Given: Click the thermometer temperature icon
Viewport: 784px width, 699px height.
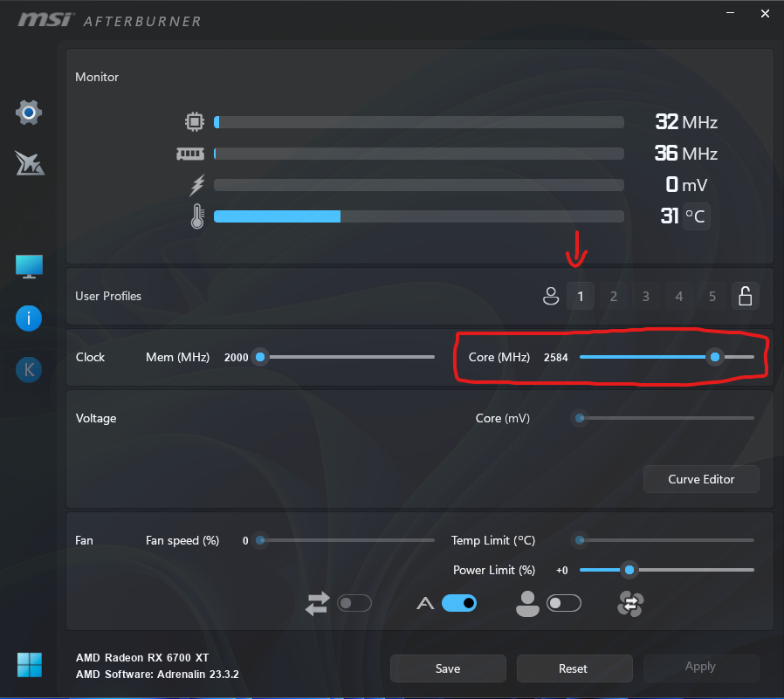Looking at the screenshot, I should (197, 216).
